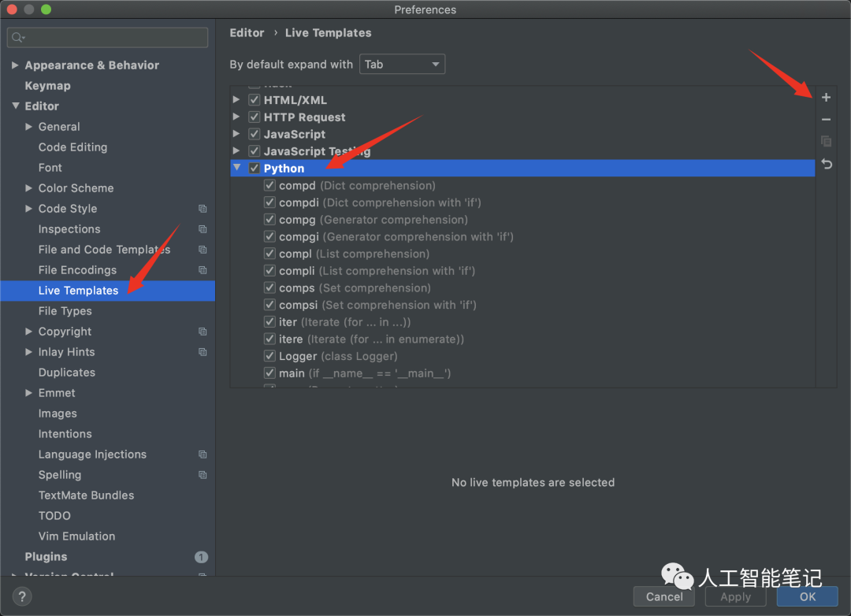The width and height of the screenshot is (851, 616).
Task: Click the Apply button
Action: [735, 596]
